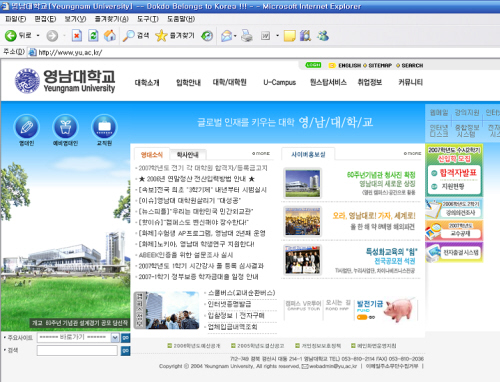500x382 pixels.
Task: Open the 보기(V) menu
Action: click(x=75, y=19)
